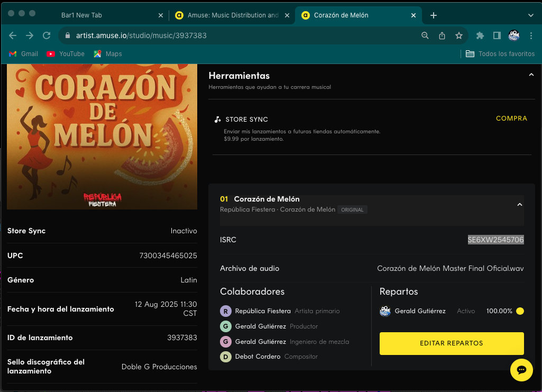Screen dimensions: 542x392
Task: Click the yellow dot beside 100.00%
Action: coord(520,311)
